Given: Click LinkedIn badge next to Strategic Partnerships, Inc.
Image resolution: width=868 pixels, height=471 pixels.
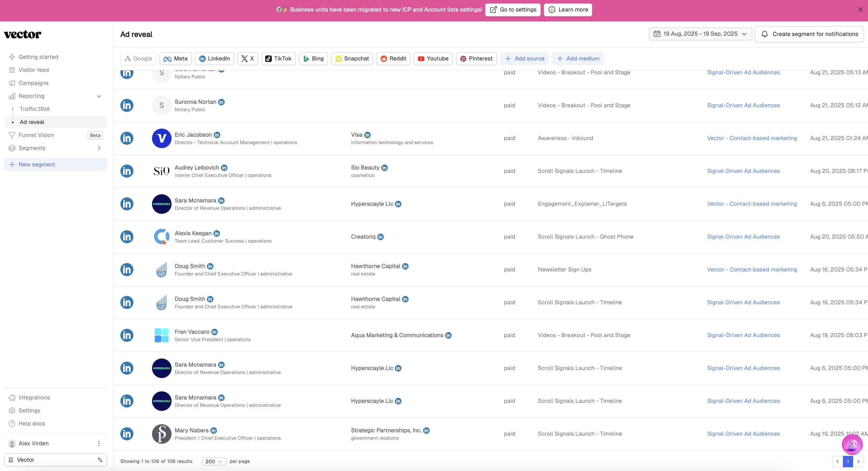Looking at the screenshot, I should pyautogui.click(x=426, y=431).
